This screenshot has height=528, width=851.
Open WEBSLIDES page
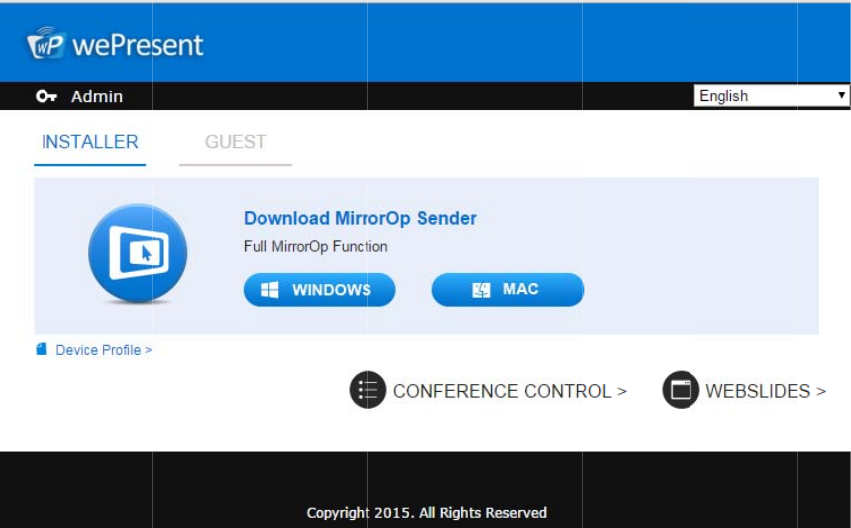pyautogui.click(x=765, y=391)
